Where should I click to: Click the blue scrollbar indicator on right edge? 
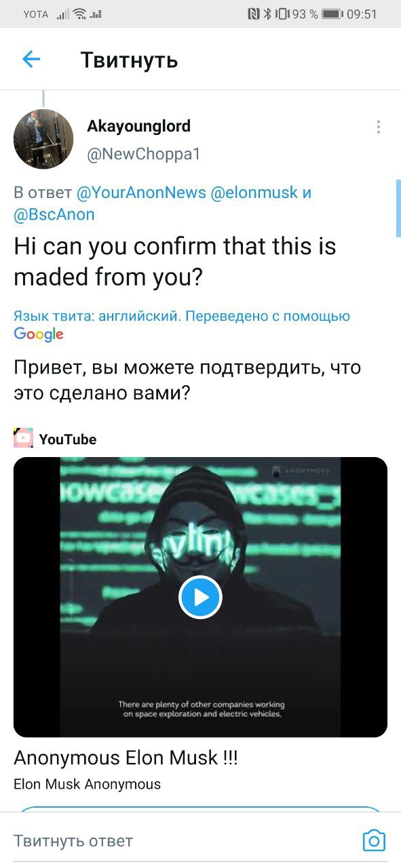click(398, 208)
